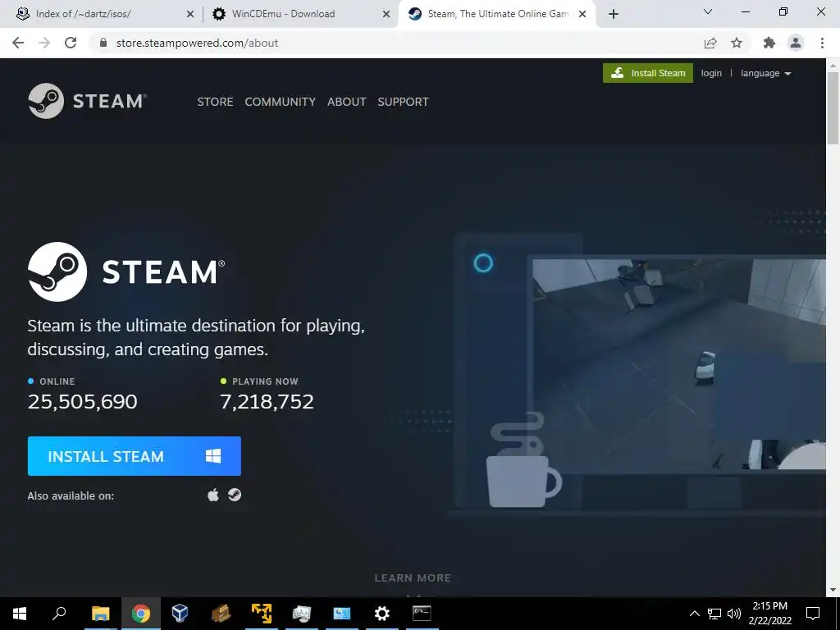Close the Steam tab
Screen dimensions: 840x630
click(582, 14)
